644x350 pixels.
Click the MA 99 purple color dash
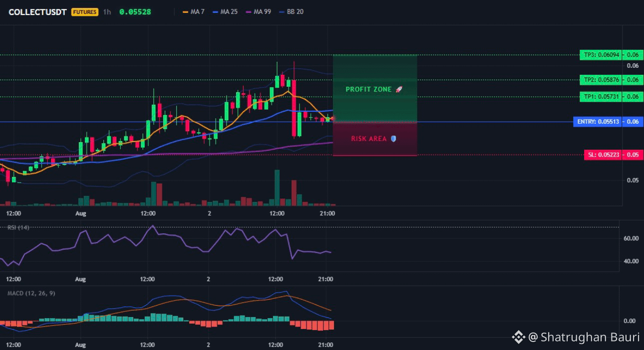coord(249,11)
